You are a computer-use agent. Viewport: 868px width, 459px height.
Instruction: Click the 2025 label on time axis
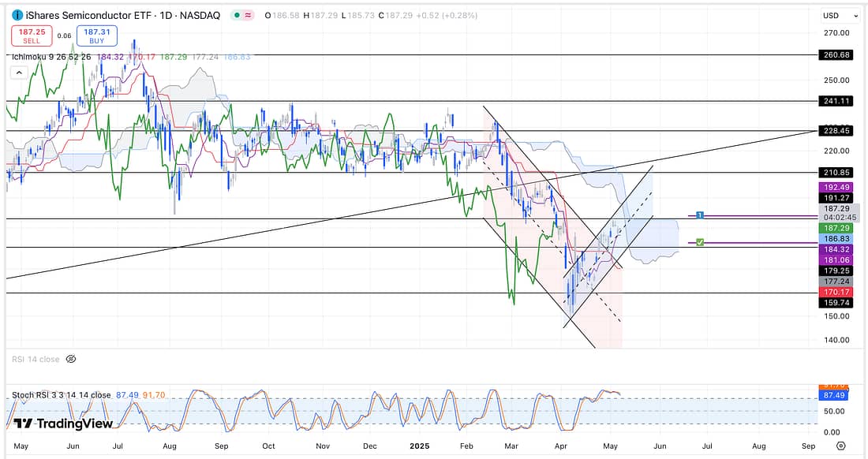pos(420,446)
